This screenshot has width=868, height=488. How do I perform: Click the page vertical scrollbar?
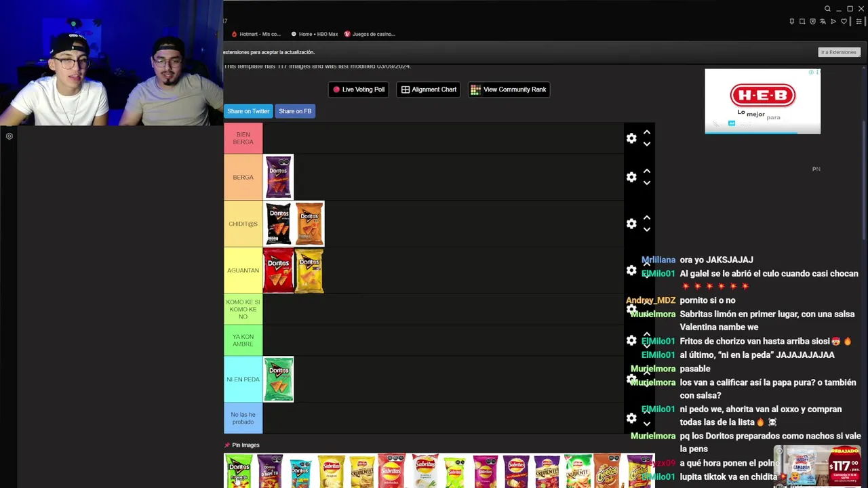point(863,180)
